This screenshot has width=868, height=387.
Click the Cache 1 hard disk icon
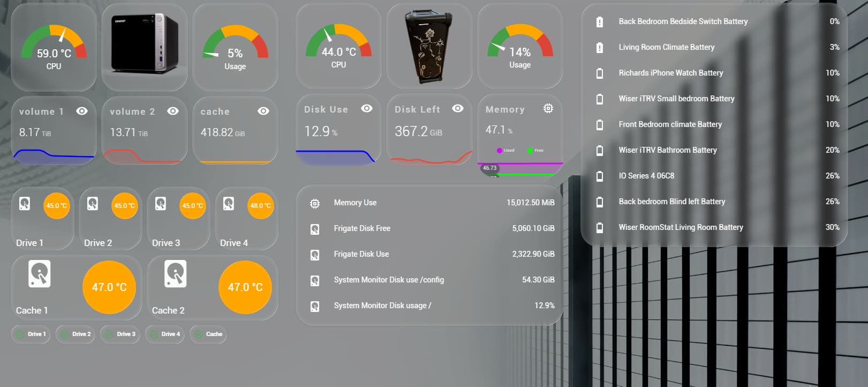tap(39, 274)
